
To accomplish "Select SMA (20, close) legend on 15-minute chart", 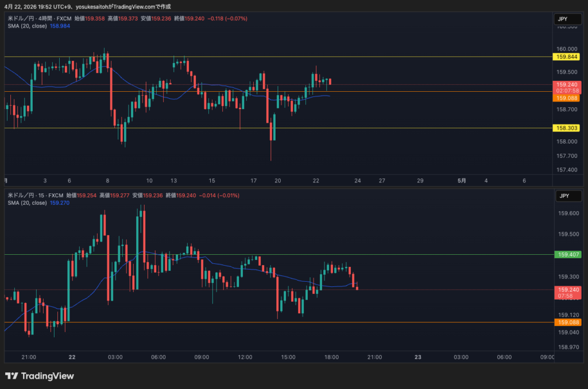I will (x=27, y=203).
